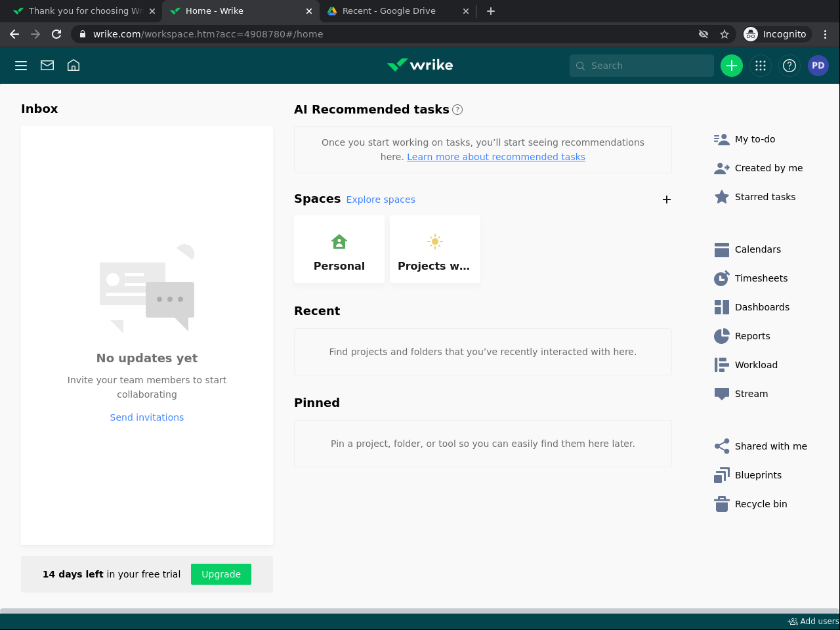Open the Dashboards label
This screenshot has height=630, width=840.
[x=763, y=307]
